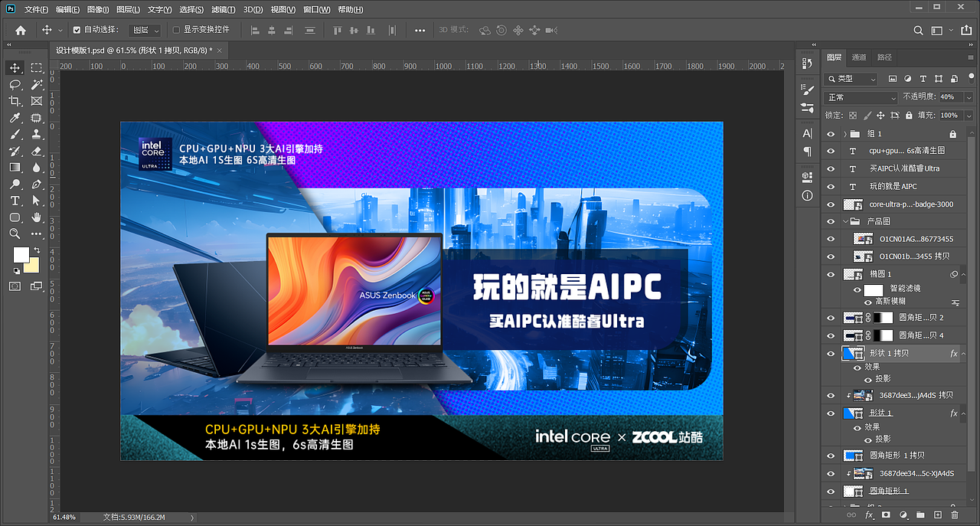The width and height of the screenshot is (980, 526).
Task: Collapse the 产品图 group
Action: tap(845, 221)
